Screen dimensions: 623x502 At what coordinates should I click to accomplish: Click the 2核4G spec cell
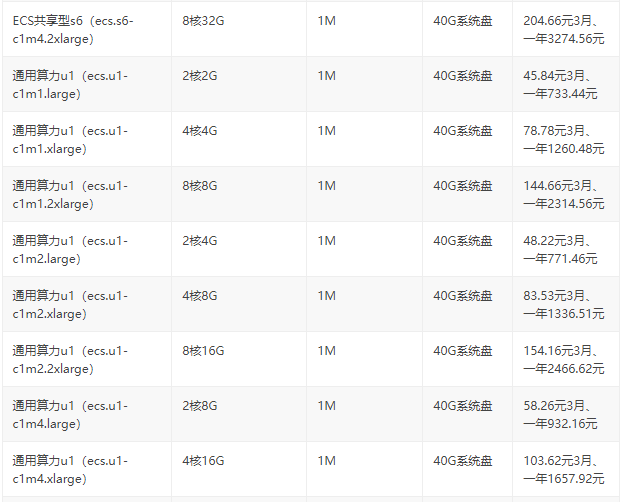(x=199, y=240)
